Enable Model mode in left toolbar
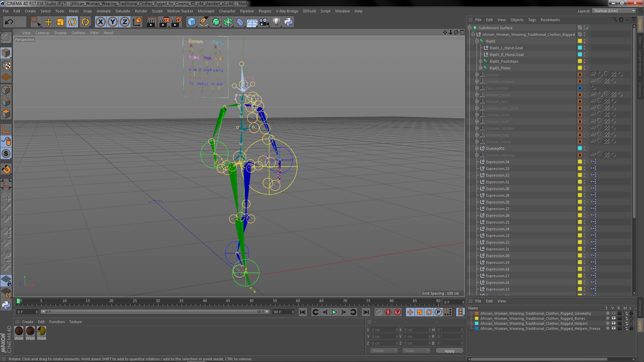 (6, 53)
